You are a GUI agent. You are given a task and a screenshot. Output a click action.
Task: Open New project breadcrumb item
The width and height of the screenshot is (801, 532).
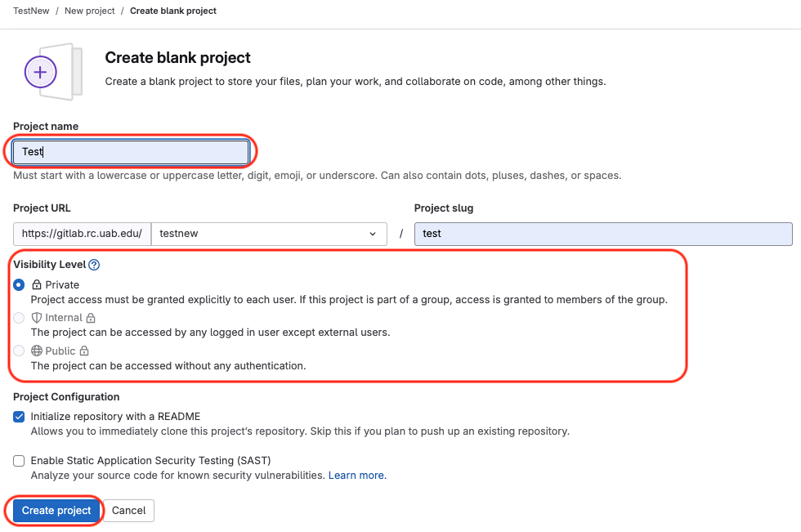tap(90, 11)
